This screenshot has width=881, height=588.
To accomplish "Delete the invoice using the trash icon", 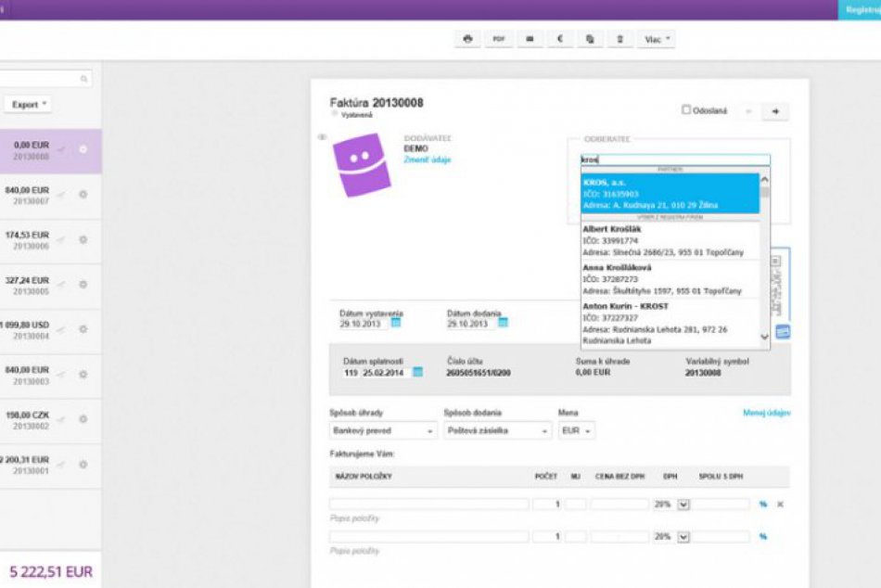I will pos(620,39).
